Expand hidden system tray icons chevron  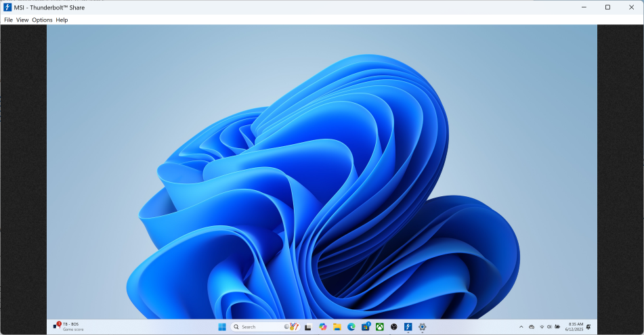521,327
